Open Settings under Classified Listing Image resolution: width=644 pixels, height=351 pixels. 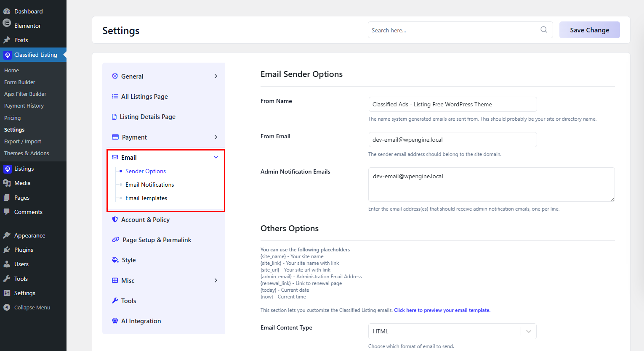tap(14, 129)
